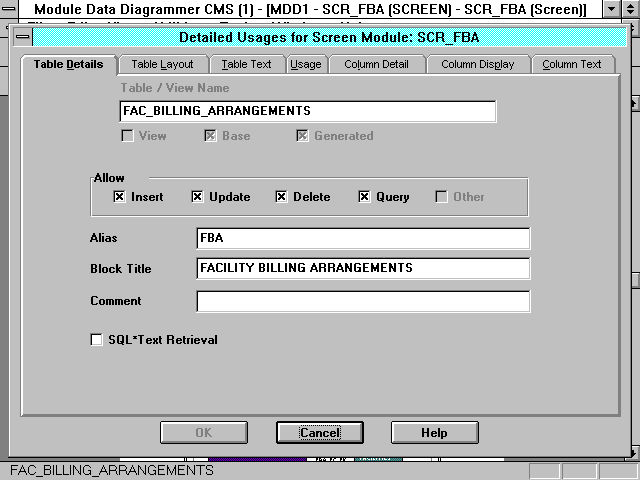640x480 pixels.
Task: Open the Table Layout tab
Action: click(x=163, y=64)
